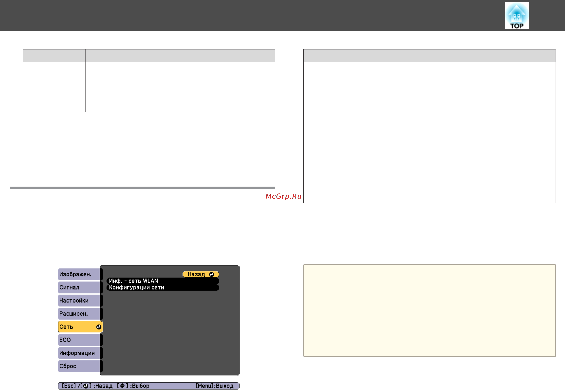Open Конфигурации сети entry
Viewport: 565px width, 392px height.
(163, 287)
